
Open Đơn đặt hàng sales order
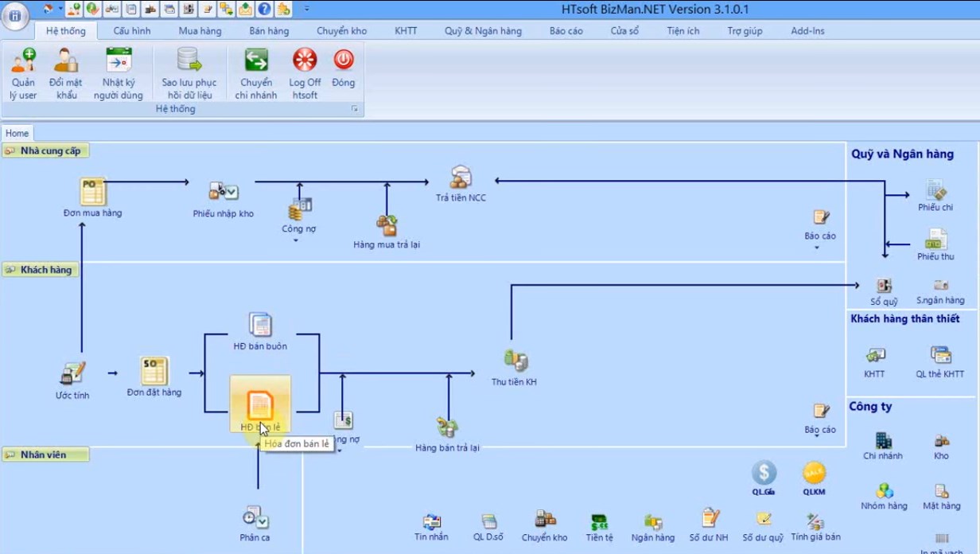(154, 376)
